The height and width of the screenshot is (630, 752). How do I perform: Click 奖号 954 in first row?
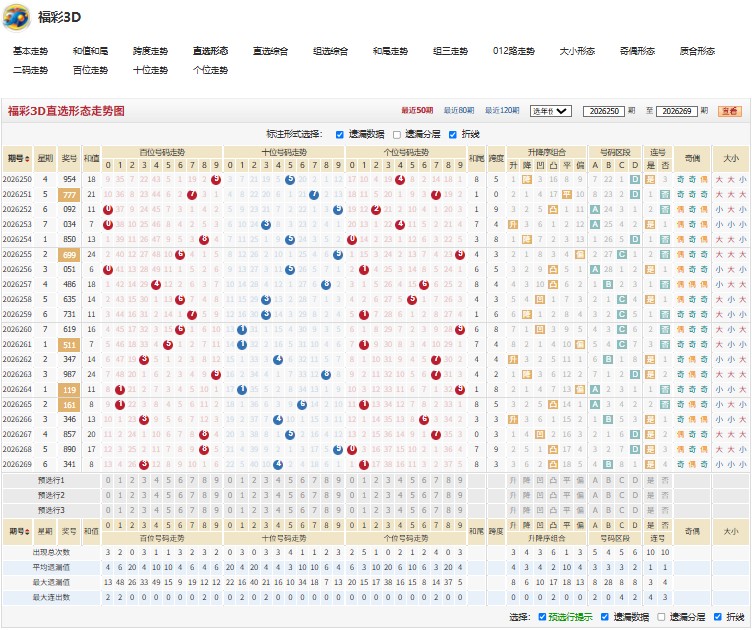(70, 179)
